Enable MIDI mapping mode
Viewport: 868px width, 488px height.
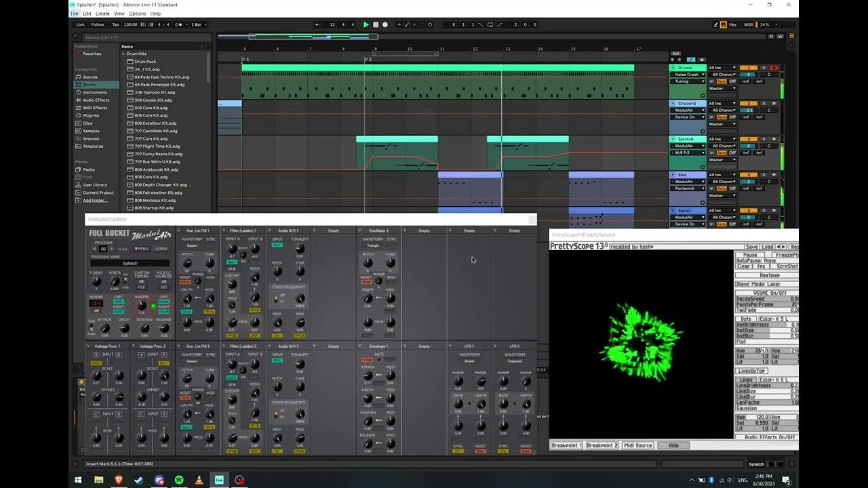point(749,24)
